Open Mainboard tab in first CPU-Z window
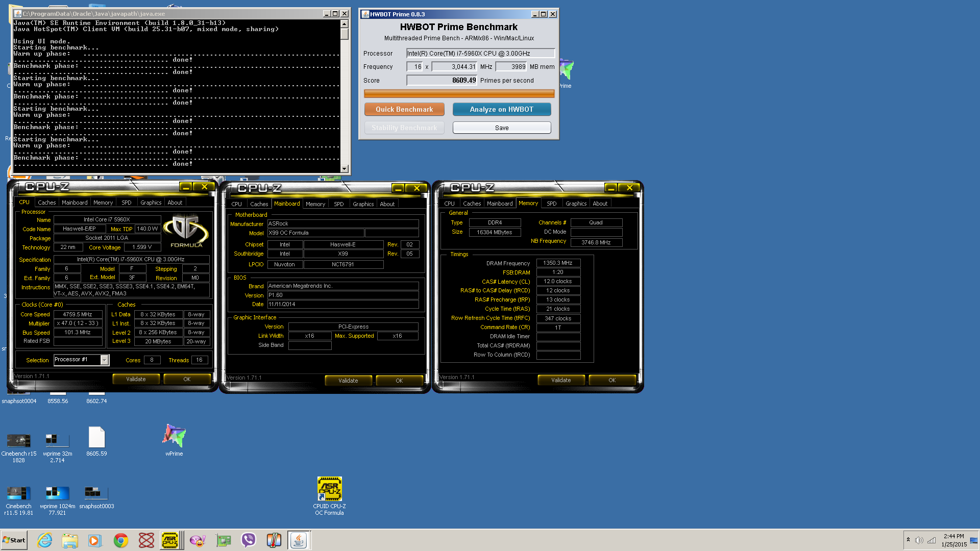 coord(75,203)
